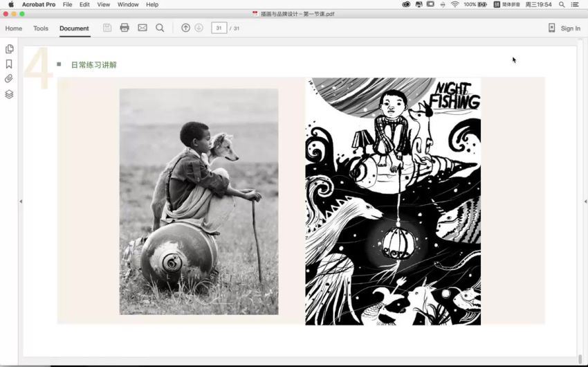Click the heading 日常练习讲解
This screenshot has height=367, width=588.
pyautogui.click(x=94, y=65)
